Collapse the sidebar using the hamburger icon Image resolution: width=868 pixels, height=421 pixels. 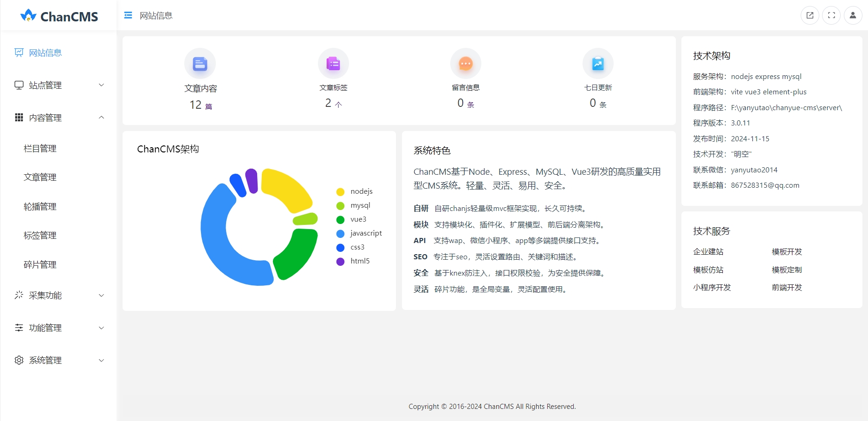click(x=127, y=15)
